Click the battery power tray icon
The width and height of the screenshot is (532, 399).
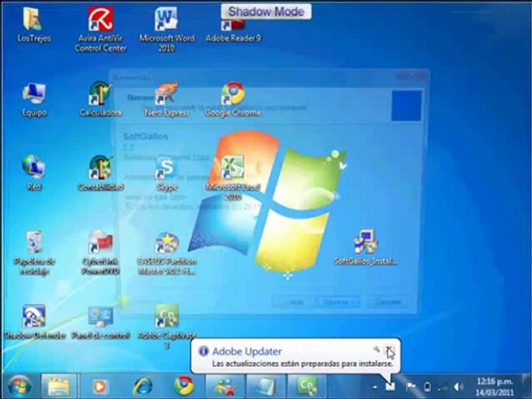tap(427, 386)
